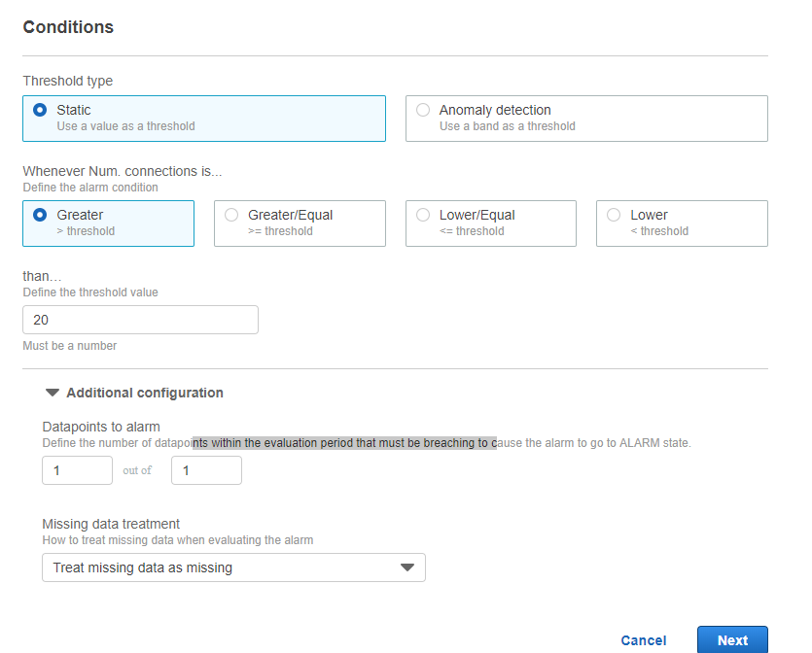The height and width of the screenshot is (653, 812).
Task: Click the Anomaly detection band description text
Action: coord(507,126)
